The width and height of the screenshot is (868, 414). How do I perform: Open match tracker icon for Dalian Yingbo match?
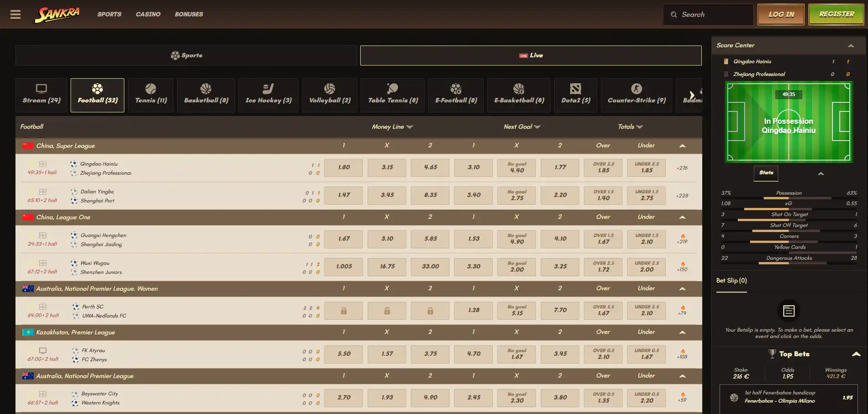pyautogui.click(x=43, y=192)
